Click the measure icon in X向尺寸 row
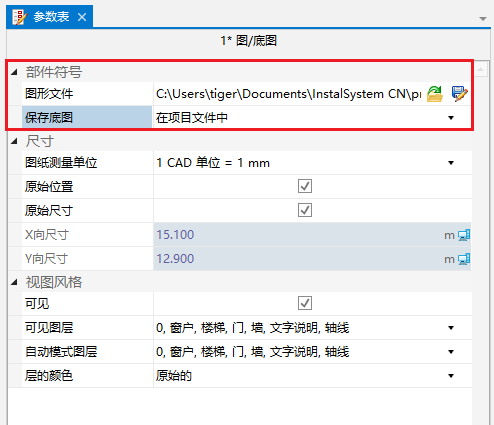The width and height of the screenshot is (494, 425). point(464,235)
